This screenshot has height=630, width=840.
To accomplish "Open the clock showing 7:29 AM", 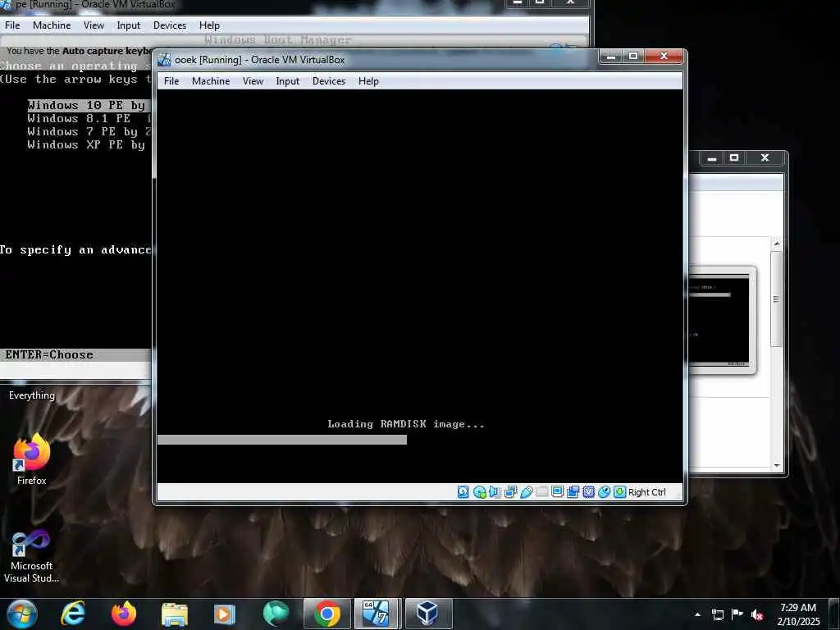I will click(798, 614).
